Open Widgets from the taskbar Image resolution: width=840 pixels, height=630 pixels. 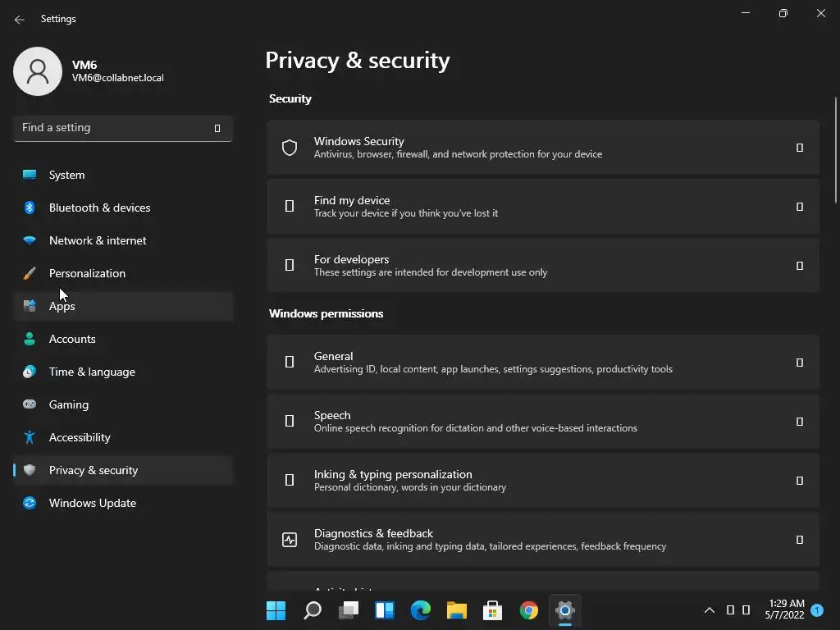coord(385,609)
